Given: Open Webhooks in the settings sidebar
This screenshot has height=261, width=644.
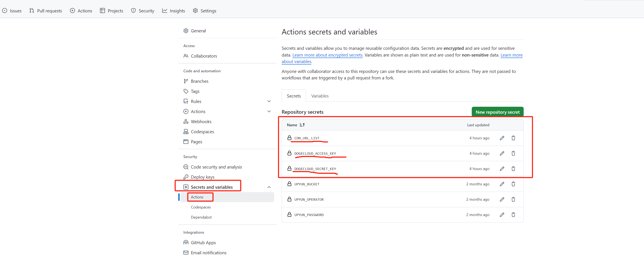Looking at the screenshot, I should coord(201,121).
